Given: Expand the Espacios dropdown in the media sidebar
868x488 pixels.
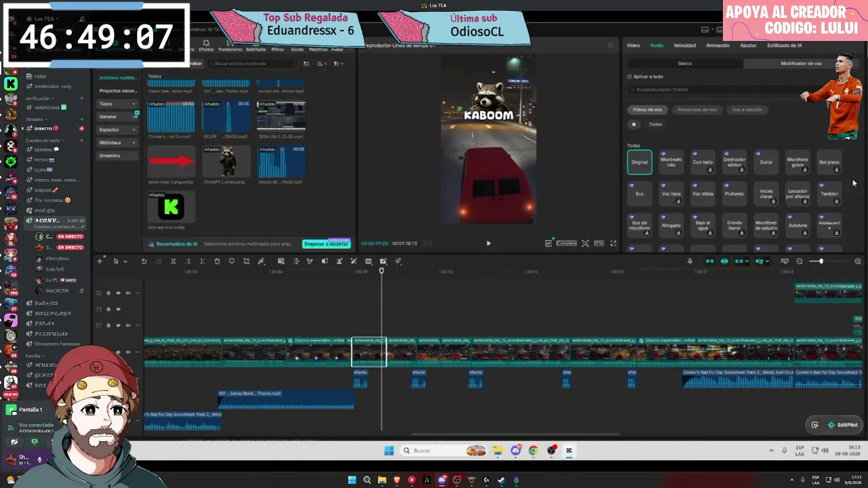Looking at the screenshot, I should [x=117, y=129].
